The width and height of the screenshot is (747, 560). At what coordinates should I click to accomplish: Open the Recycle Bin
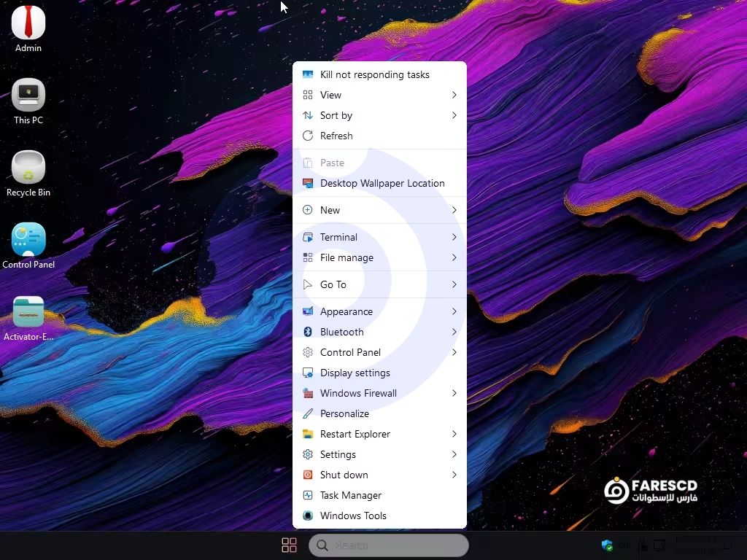pyautogui.click(x=28, y=168)
